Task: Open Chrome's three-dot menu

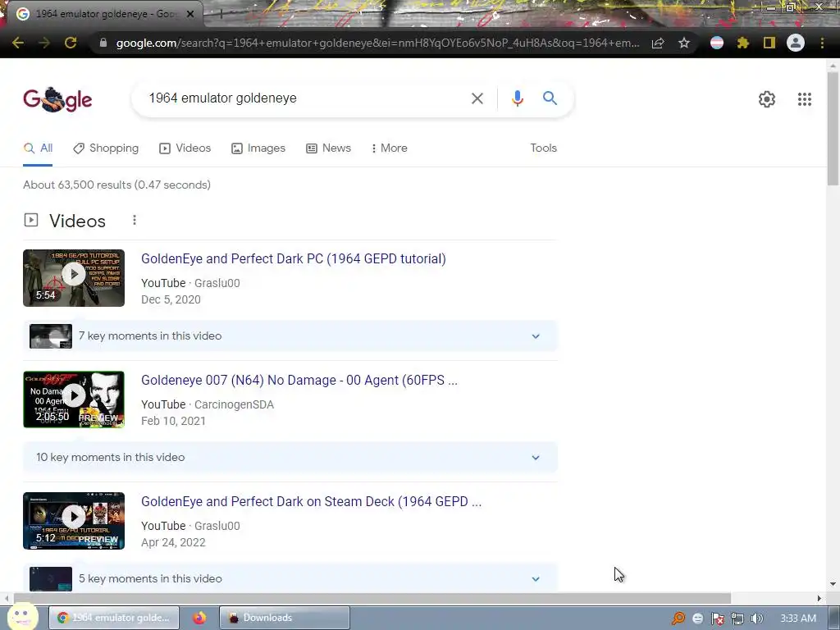Action: (x=822, y=43)
